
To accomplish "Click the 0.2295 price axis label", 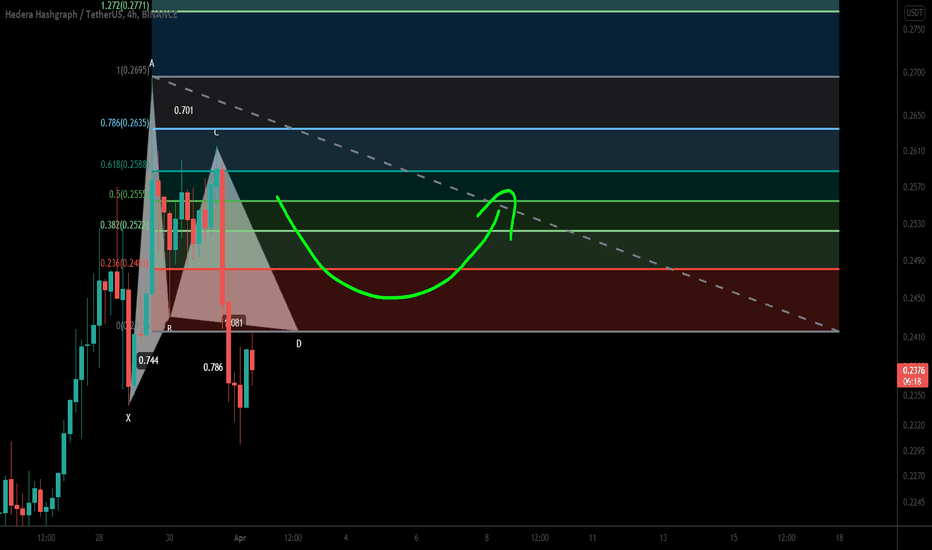I will pos(914,451).
